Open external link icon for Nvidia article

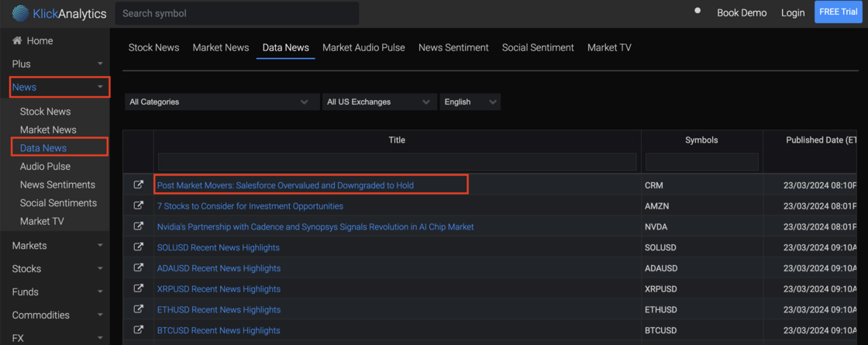pyautogui.click(x=139, y=226)
